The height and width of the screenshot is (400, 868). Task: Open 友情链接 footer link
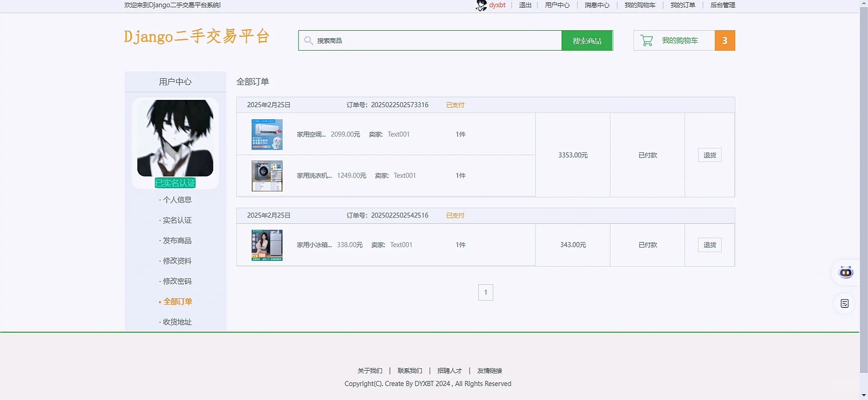[490, 371]
